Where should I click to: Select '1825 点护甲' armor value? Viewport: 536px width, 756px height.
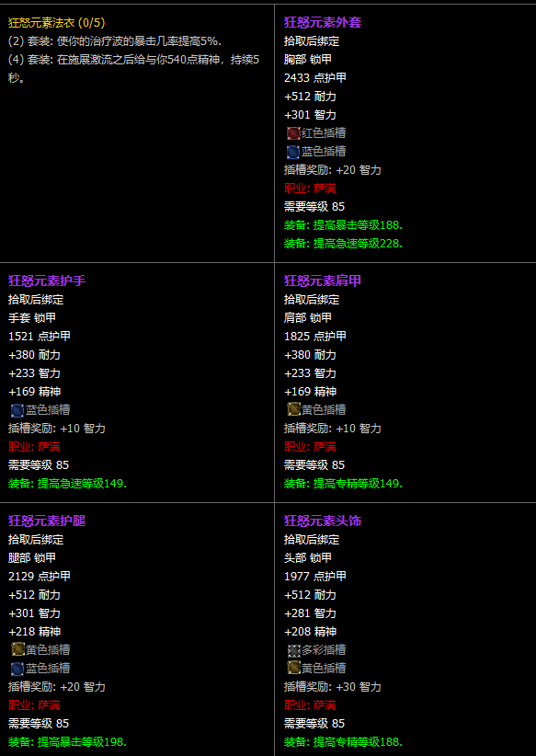(314, 336)
